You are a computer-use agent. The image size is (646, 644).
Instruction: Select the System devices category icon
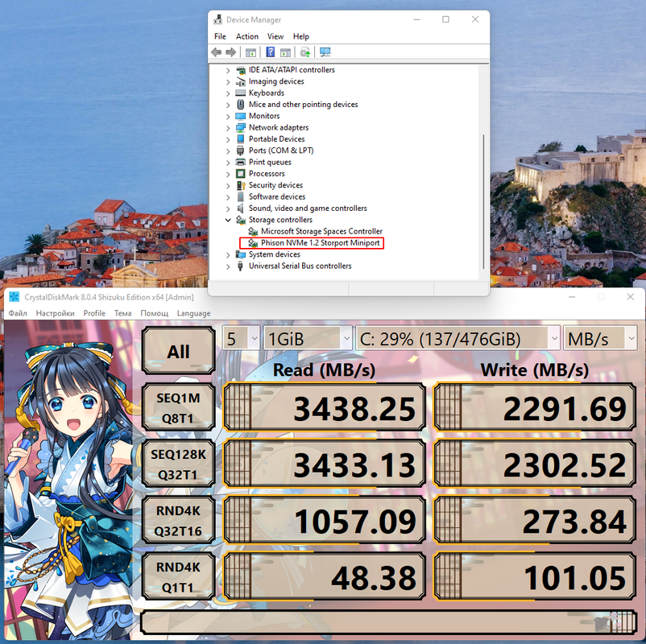coord(241,254)
